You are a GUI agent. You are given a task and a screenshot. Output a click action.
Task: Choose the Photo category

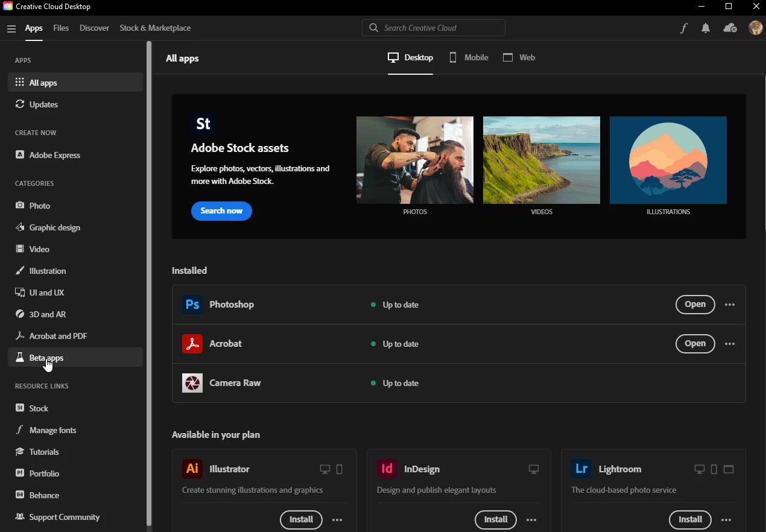click(75, 206)
